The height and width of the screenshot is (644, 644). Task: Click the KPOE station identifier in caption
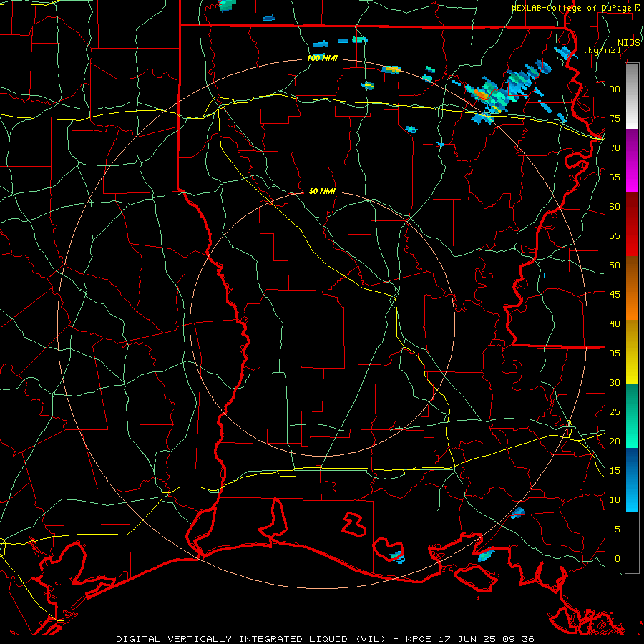click(418, 639)
